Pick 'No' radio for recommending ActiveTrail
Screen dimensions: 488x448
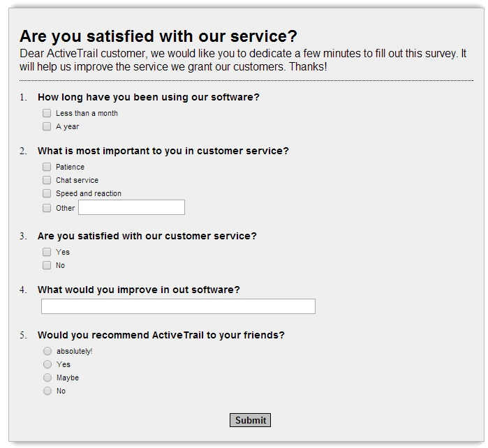coord(47,391)
